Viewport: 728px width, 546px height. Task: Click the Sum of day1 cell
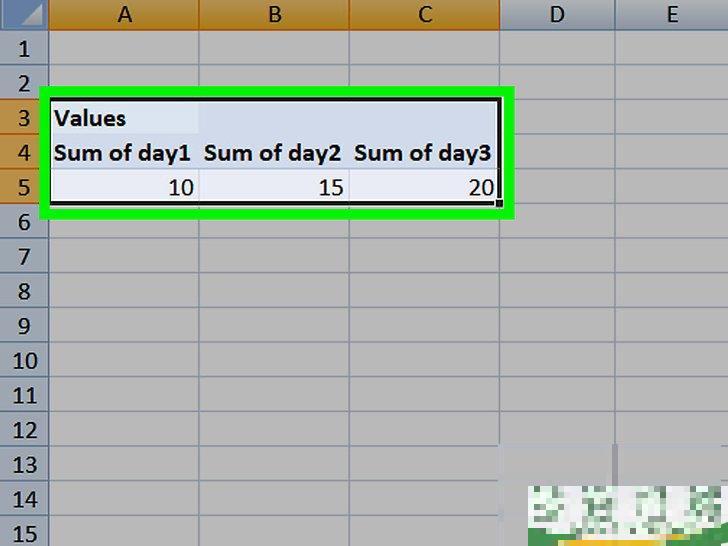tap(124, 153)
